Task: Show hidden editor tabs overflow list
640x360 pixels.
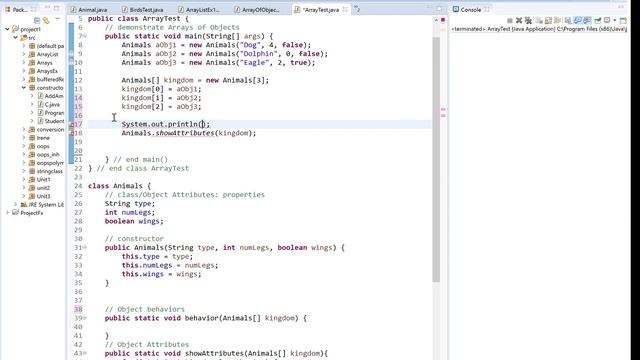Action: [357, 9]
